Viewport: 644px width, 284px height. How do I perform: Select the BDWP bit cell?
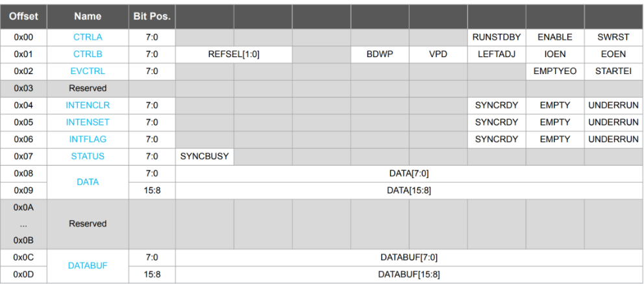point(380,54)
